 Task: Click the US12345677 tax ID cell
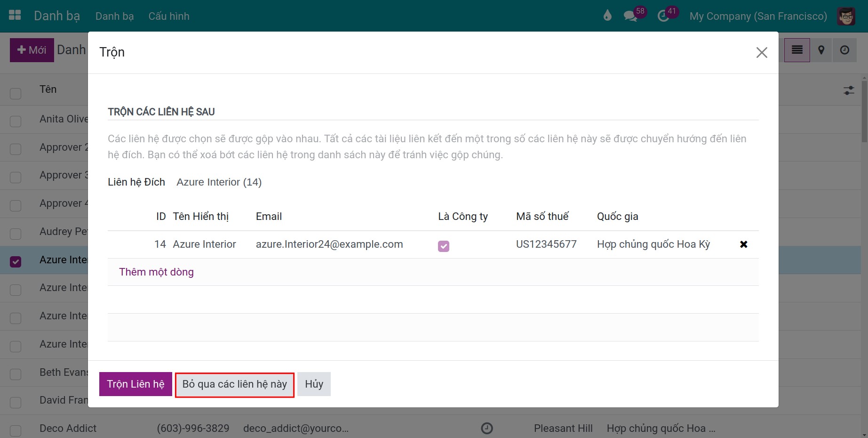(546, 244)
